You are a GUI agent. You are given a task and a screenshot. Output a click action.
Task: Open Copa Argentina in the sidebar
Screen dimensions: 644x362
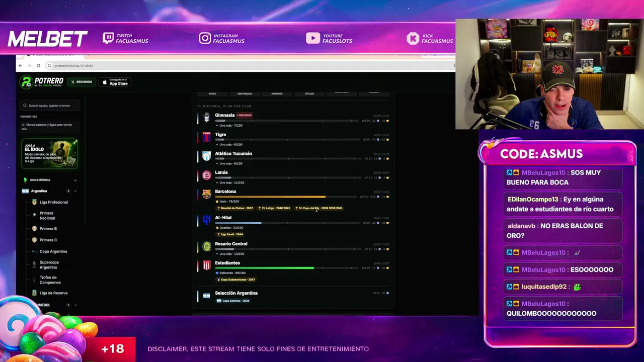tap(53, 251)
